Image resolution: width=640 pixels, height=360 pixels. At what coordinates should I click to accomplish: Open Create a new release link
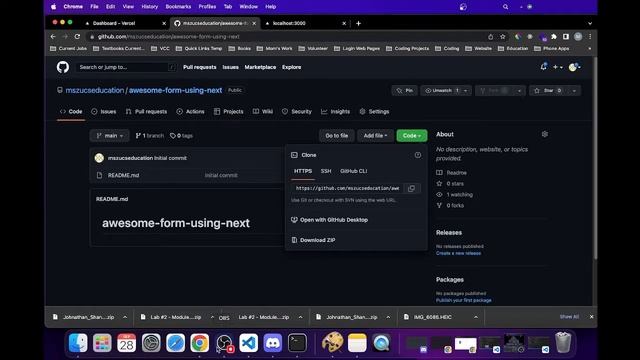[x=458, y=253]
